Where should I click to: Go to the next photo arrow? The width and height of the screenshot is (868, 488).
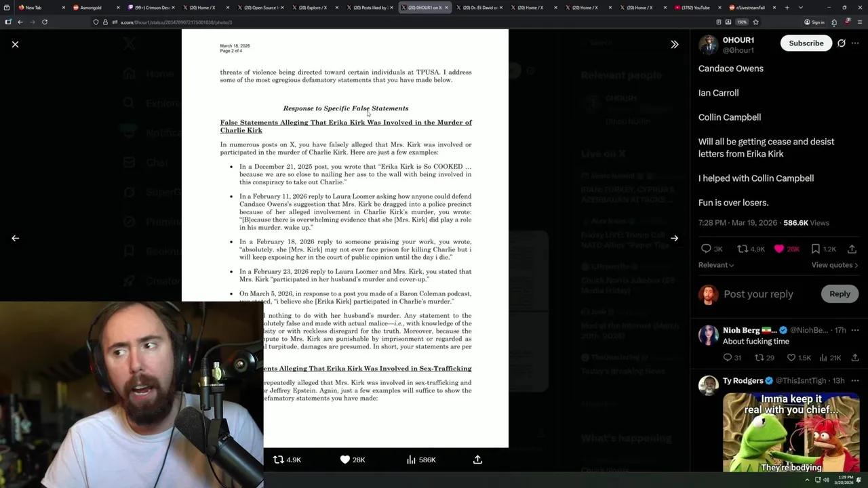pyautogui.click(x=674, y=238)
